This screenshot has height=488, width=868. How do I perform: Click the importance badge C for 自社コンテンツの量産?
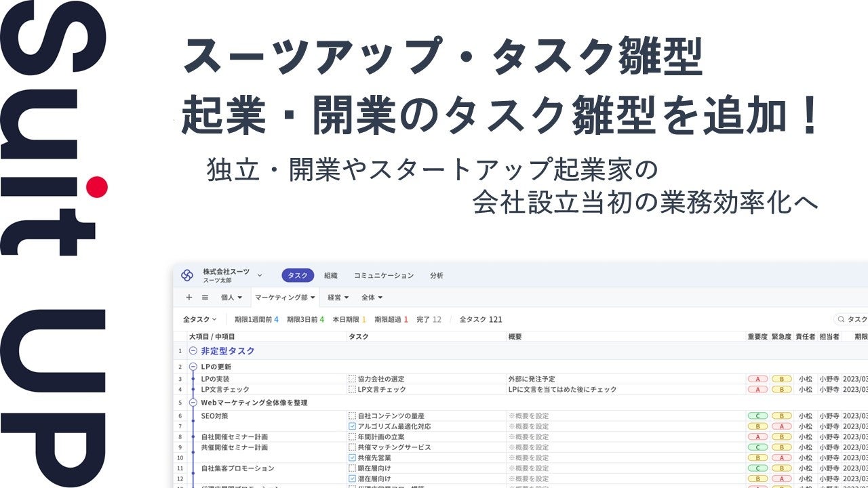757,415
